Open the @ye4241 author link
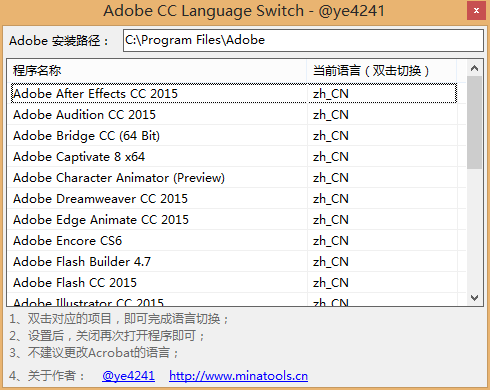The image size is (490, 390). [128, 376]
